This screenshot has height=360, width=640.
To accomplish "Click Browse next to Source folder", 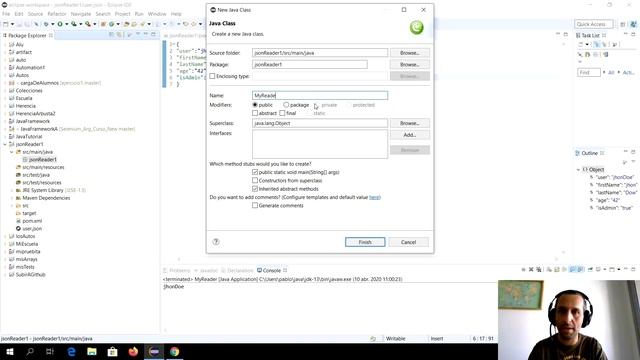I will coord(410,53).
